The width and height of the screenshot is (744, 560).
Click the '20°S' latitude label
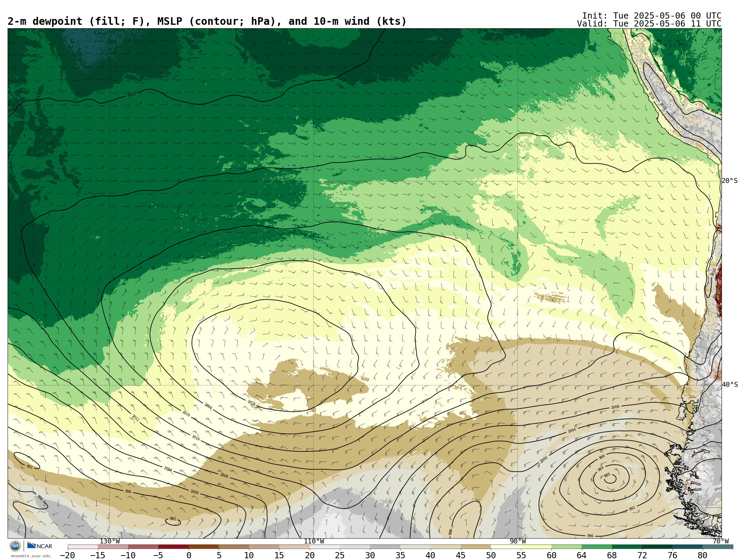click(x=730, y=181)
